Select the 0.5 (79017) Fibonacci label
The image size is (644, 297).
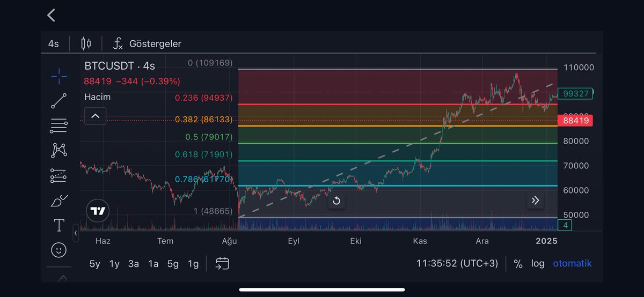click(209, 137)
